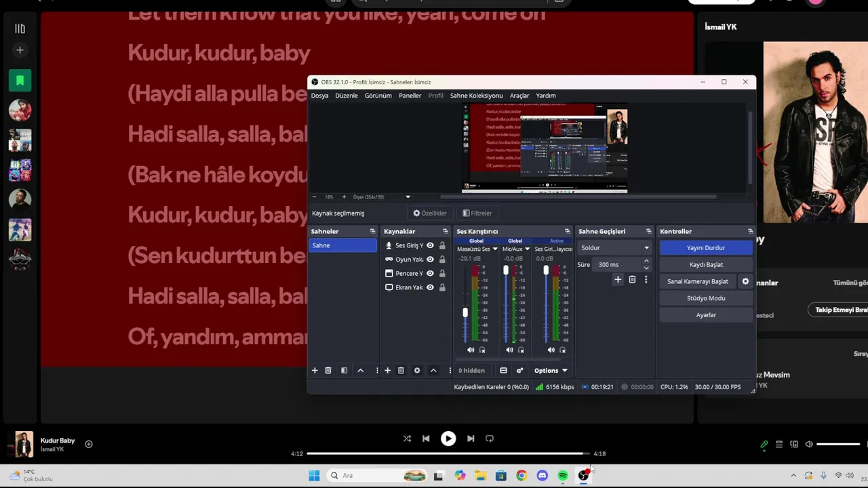Open the Görünüm menu
Image resolution: width=868 pixels, height=488 pixels.
pos(378,96)
